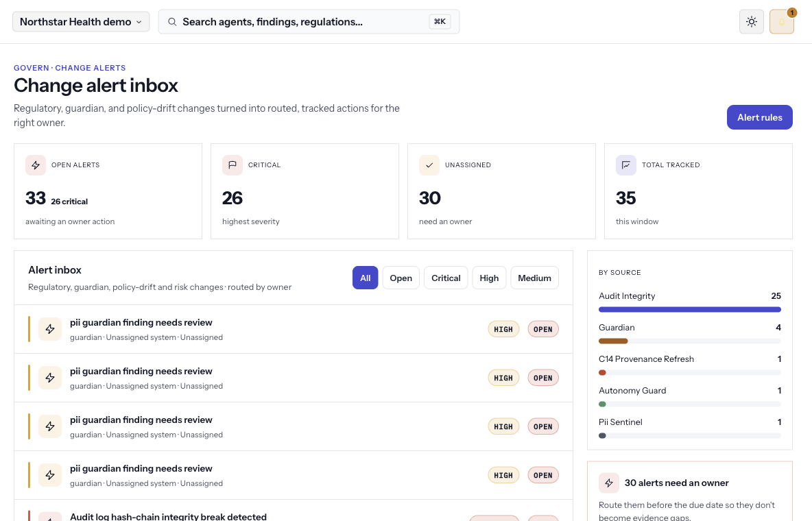Click the Audit Integrity source bar

pos(690,310)
